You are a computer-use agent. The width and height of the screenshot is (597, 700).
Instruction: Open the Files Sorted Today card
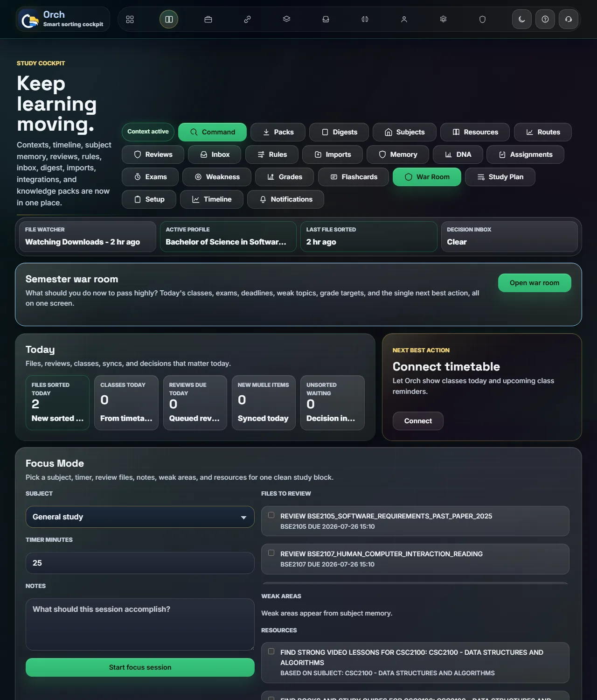57,403
